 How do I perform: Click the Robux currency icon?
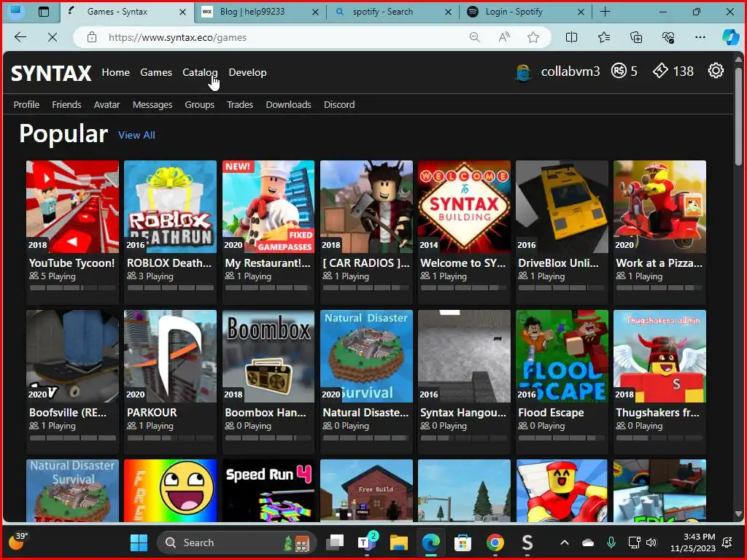point(619,71)
